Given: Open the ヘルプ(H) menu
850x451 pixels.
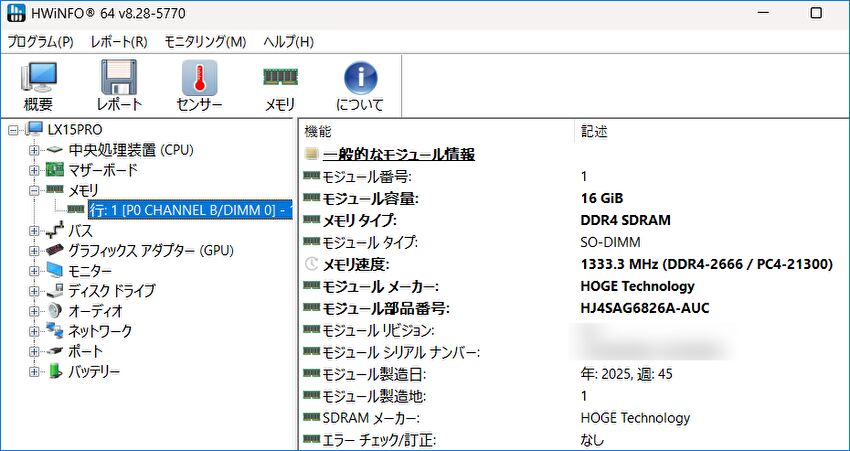Looking at the screenshot, I should pyautogui.click(x=288, y=42).
